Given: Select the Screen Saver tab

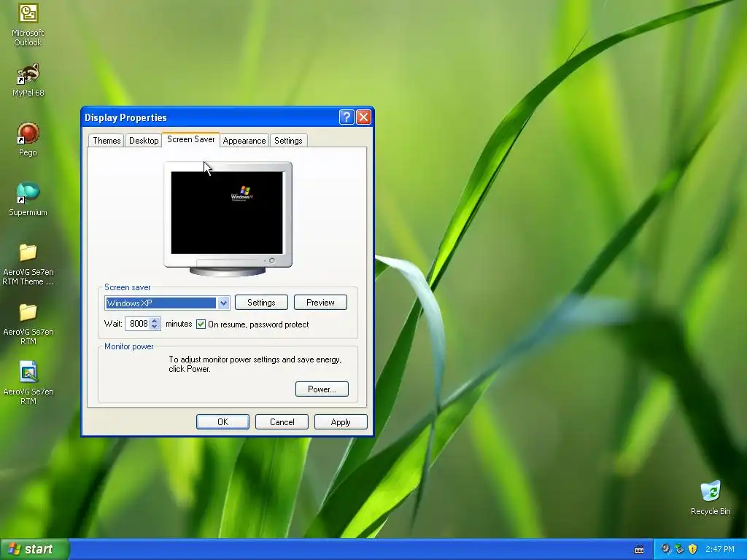Looking at the screenshot, I should point(191,139).
